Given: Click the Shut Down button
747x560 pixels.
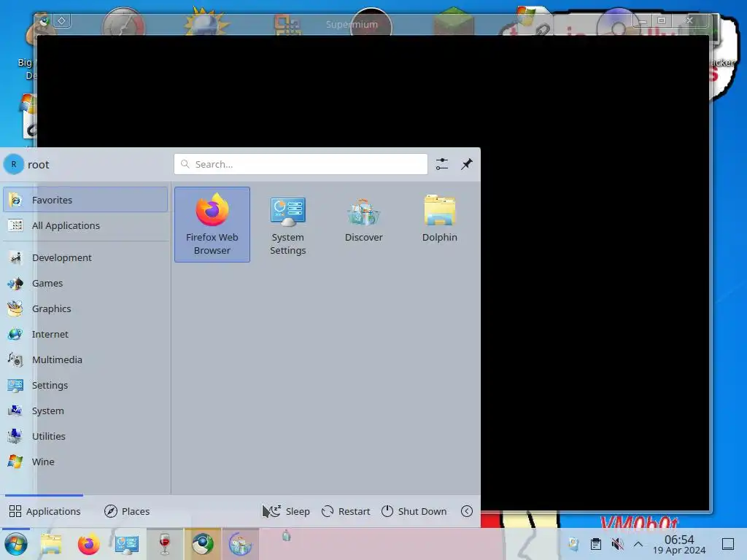Looking at the screenshot, I should [414, 511].
